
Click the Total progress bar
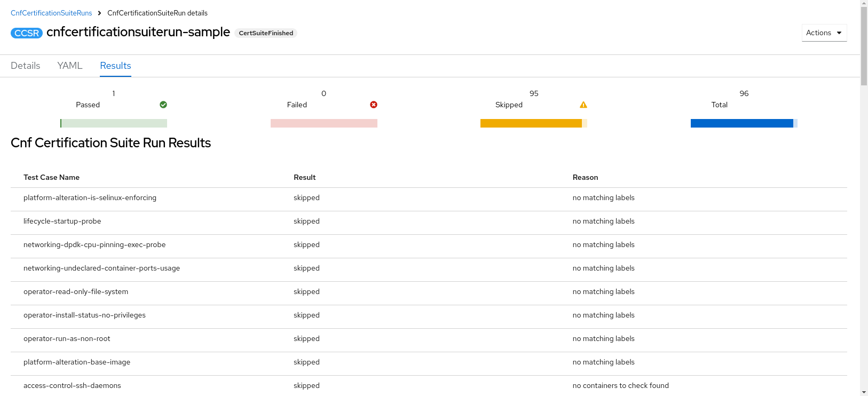[x=744, y=123]
